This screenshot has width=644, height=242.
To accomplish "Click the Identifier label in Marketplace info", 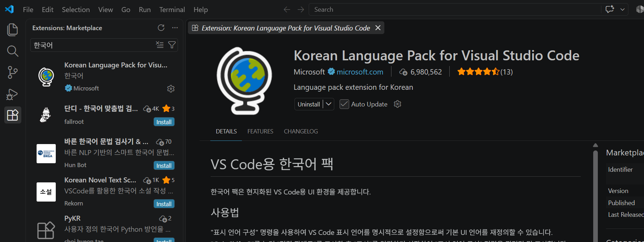I will pyautogui.click(x=620, y=170).
